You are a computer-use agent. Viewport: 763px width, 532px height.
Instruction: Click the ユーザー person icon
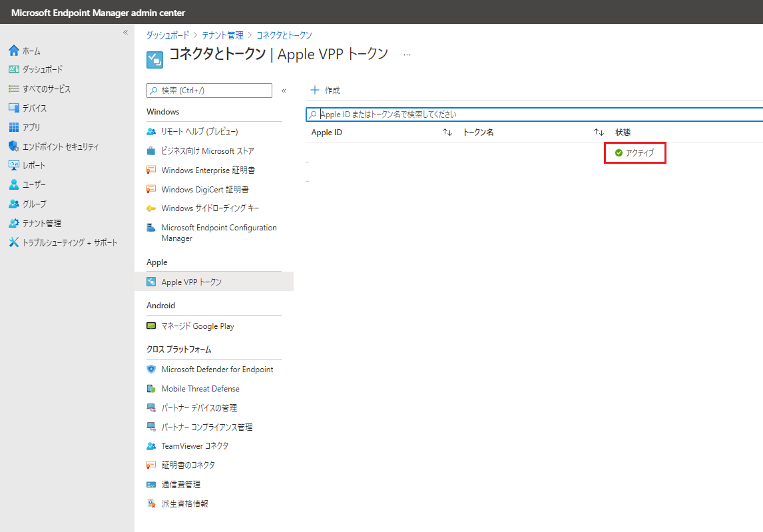tap(13, 184)
